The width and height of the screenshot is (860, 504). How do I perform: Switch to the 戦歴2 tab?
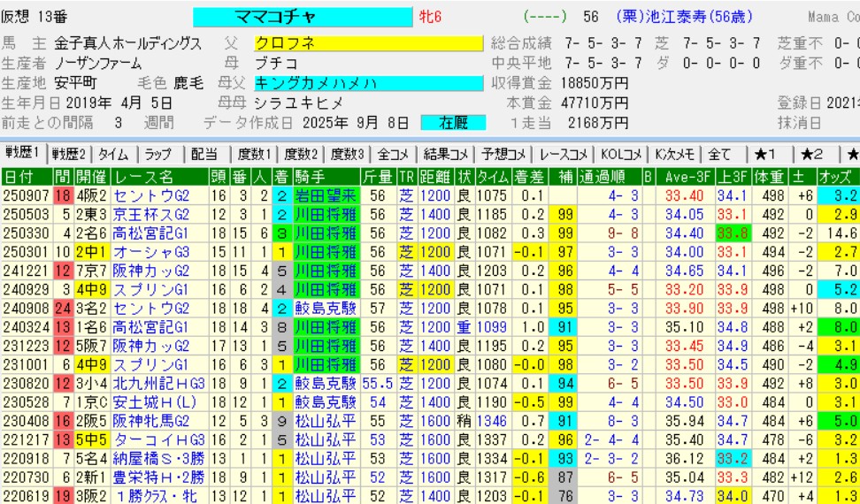[68, 153]
